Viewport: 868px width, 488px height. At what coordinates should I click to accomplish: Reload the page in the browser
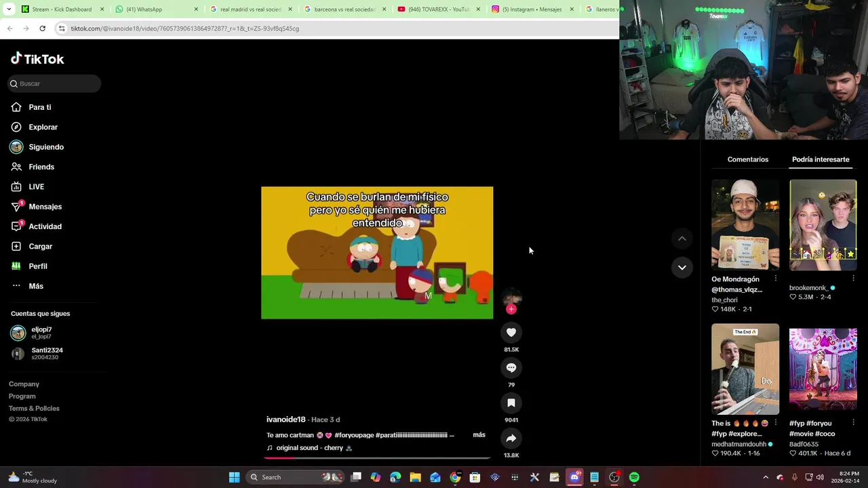coord(42,28)
